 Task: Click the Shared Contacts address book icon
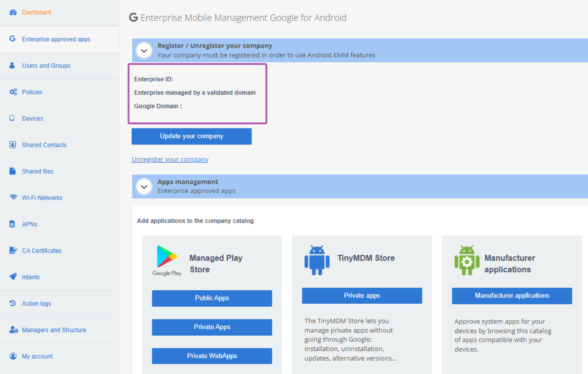click(x=13, y=145)
